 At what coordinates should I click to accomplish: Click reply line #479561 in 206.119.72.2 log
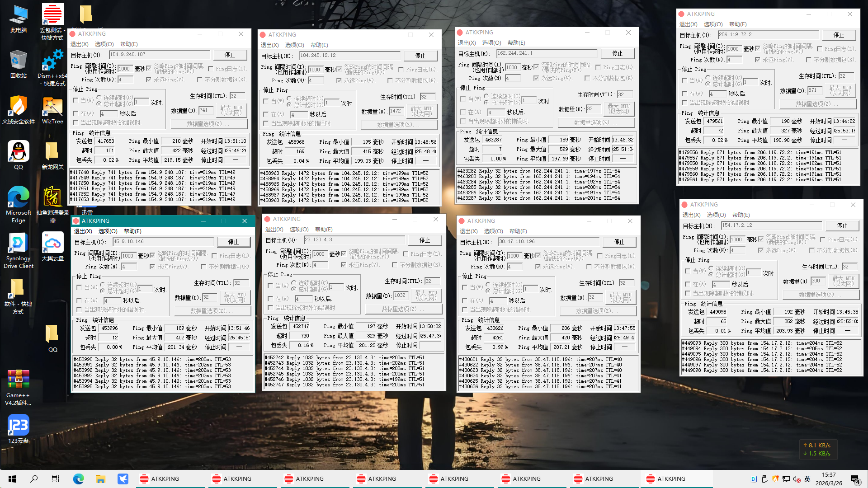760,179
